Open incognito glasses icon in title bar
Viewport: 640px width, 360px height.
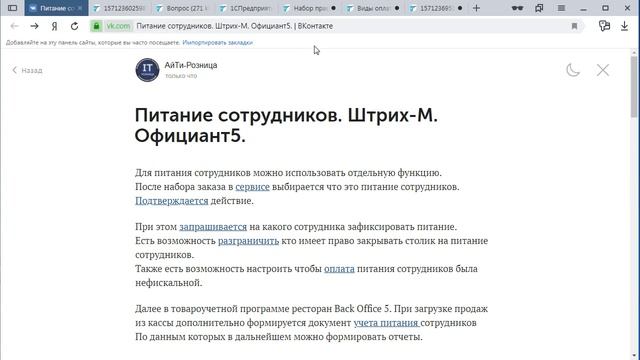pyautogui.click(x=517, y=8)
